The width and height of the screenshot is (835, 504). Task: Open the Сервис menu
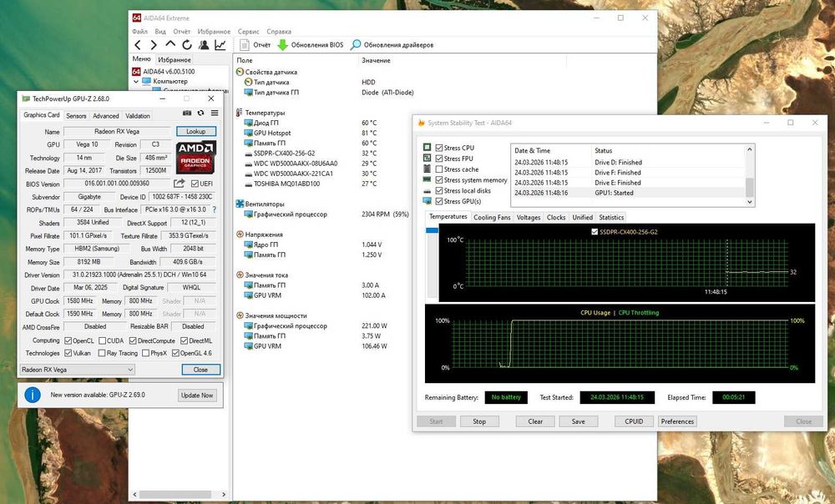pyautogui.click(x=248, y=32)
